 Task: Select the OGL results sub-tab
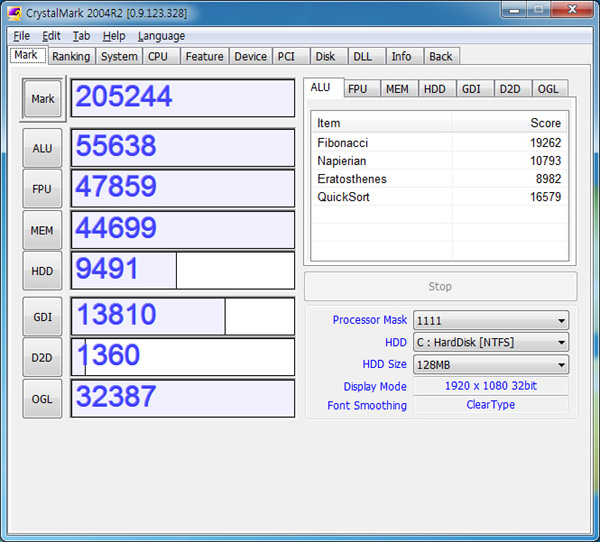550,89
